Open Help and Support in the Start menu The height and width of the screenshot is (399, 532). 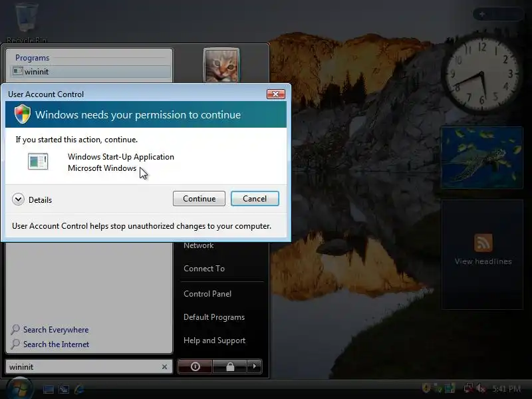pos(214,340)
